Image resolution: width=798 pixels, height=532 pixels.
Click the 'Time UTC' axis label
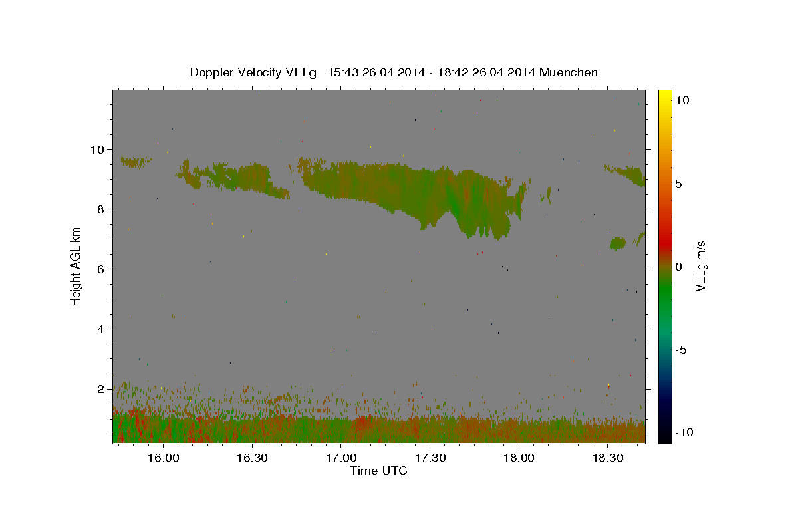[378, 471]
